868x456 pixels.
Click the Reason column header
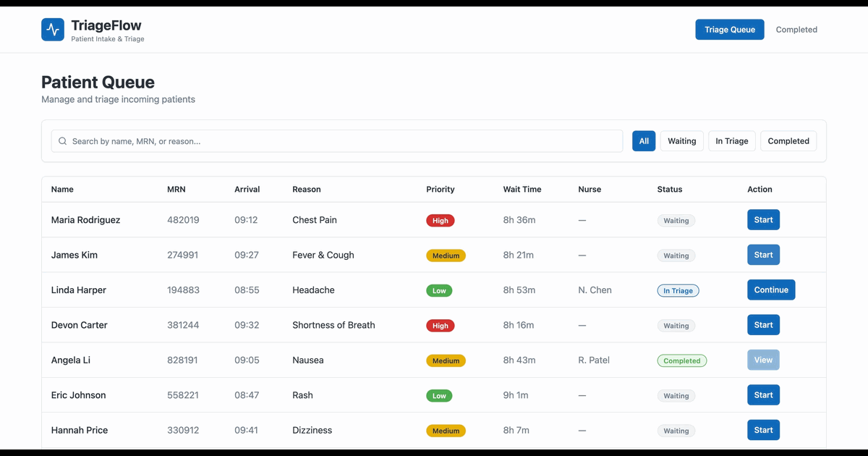click(x=307, y=190)
